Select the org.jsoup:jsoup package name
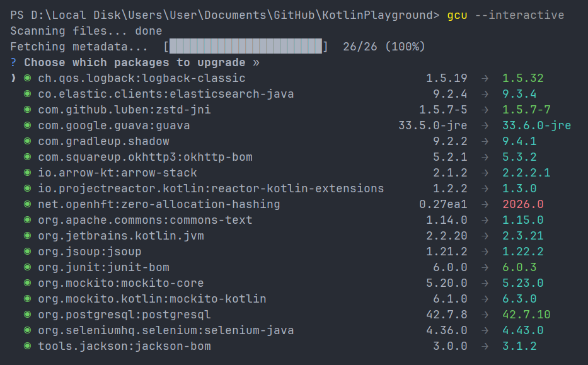The width and height of the screenshot is (588, 365). pos(89,252)
